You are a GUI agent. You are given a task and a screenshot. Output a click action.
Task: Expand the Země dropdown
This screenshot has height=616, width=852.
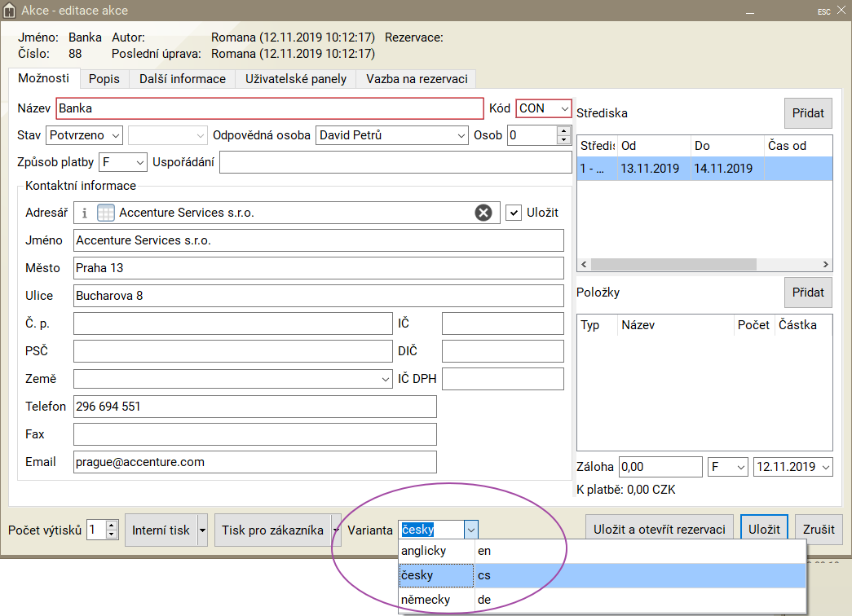[x=385, y=380]
